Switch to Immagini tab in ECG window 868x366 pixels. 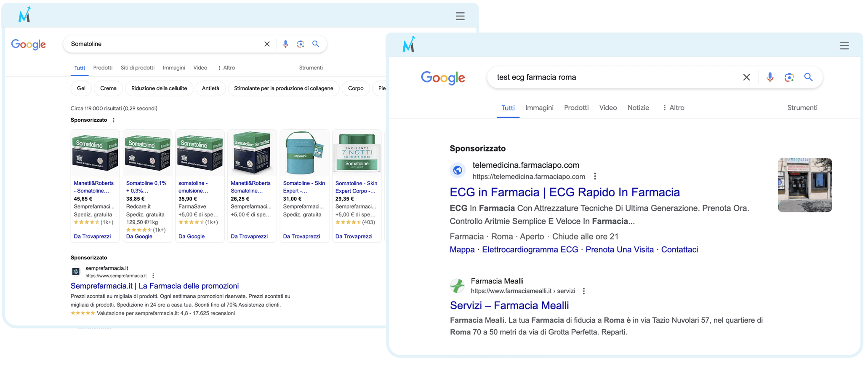point(539,108)
